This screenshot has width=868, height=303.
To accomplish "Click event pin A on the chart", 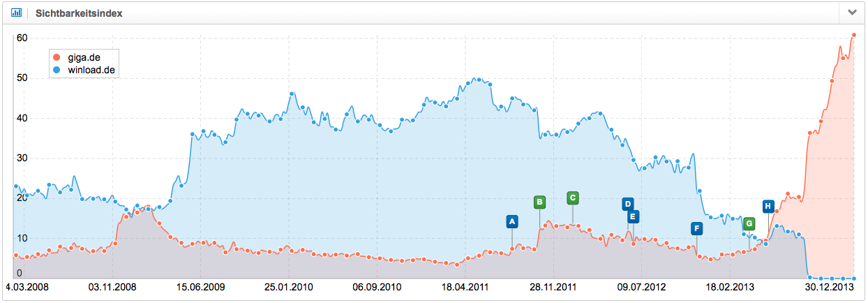I will 512,222.
